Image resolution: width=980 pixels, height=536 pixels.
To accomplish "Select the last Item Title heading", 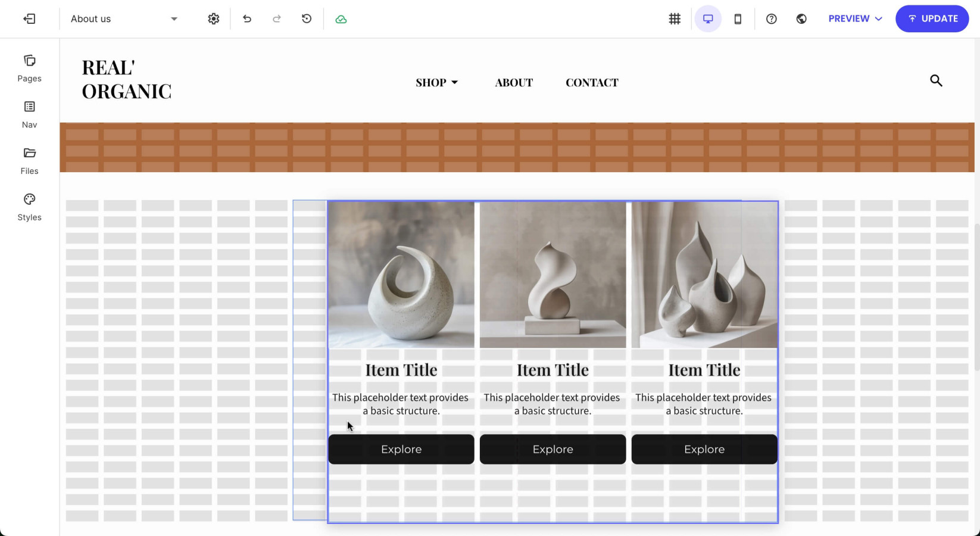I will [x=704, y=370].
